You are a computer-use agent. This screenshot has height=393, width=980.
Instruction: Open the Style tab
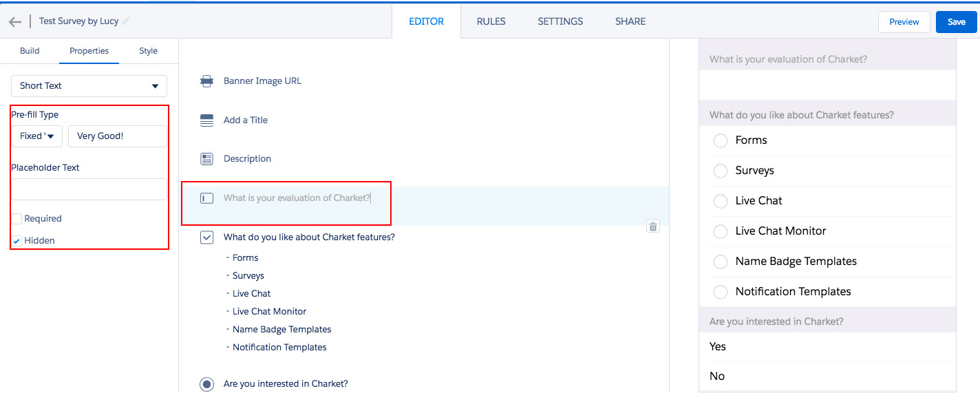click(x=148, y=51)
